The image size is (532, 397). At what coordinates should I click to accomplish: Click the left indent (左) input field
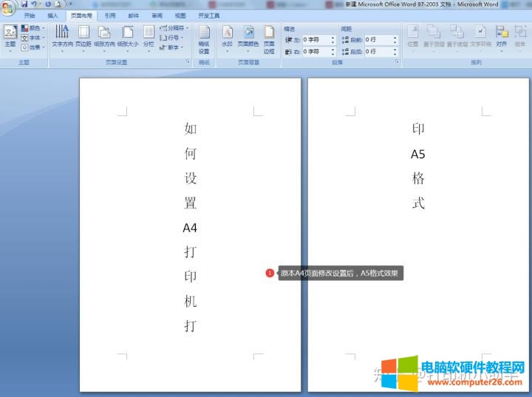click(x=314, y=40)
